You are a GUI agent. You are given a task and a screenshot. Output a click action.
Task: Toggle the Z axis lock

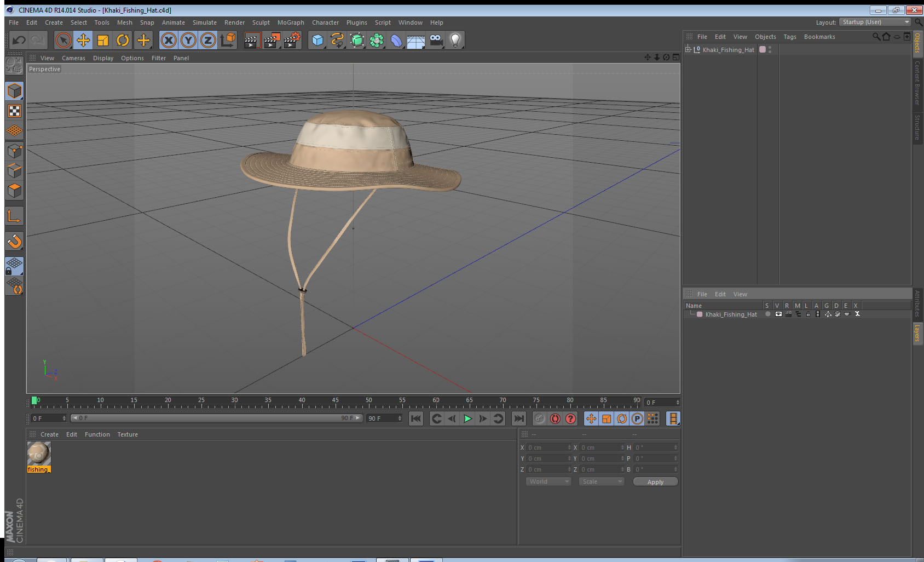pyautogui.click(x=208, y=40)
